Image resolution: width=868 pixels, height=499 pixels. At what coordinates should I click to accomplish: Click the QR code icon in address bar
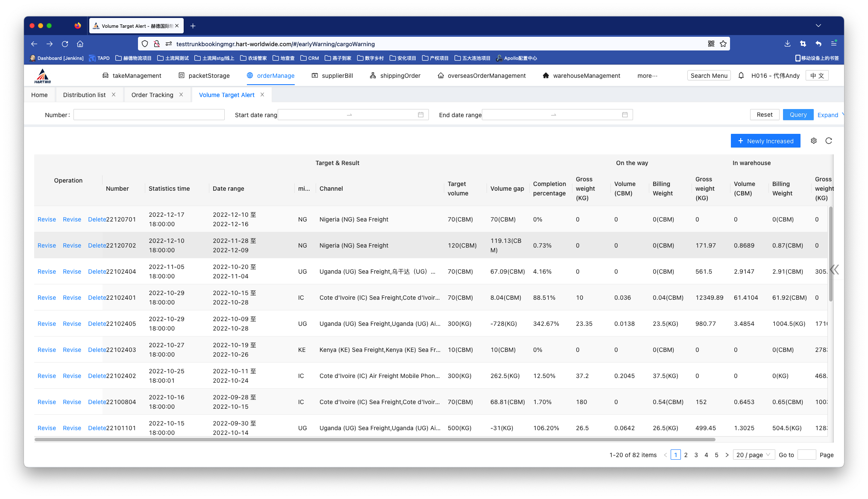711,44
